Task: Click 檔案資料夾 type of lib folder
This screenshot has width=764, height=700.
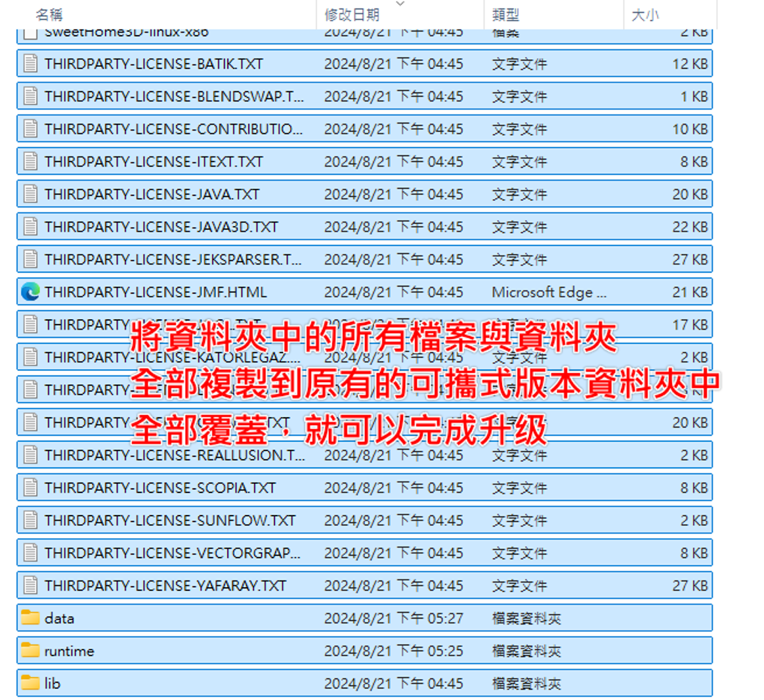Action: (x=526, y=683)
